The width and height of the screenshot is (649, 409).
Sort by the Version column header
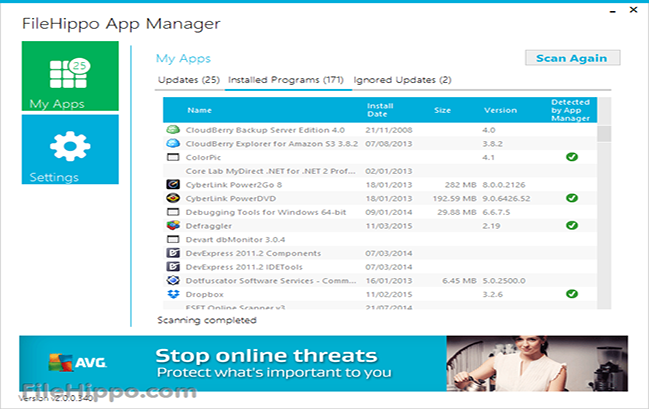coord(500,110)
